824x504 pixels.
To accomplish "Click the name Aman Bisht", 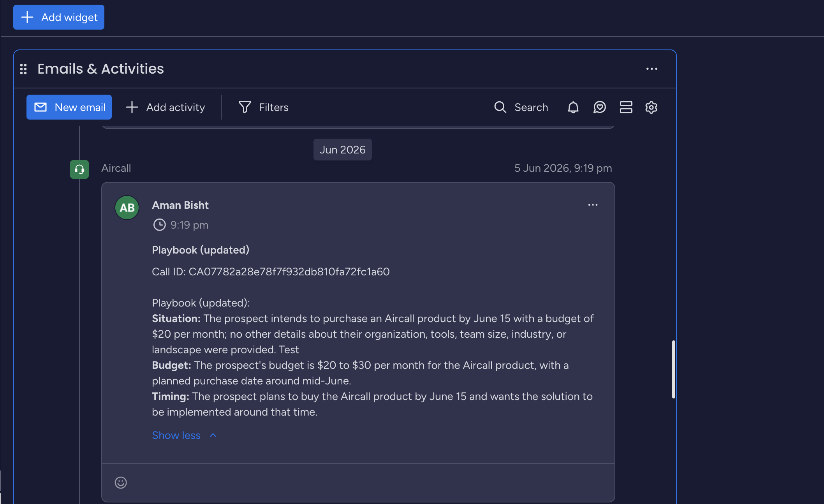I will (180, 205).
